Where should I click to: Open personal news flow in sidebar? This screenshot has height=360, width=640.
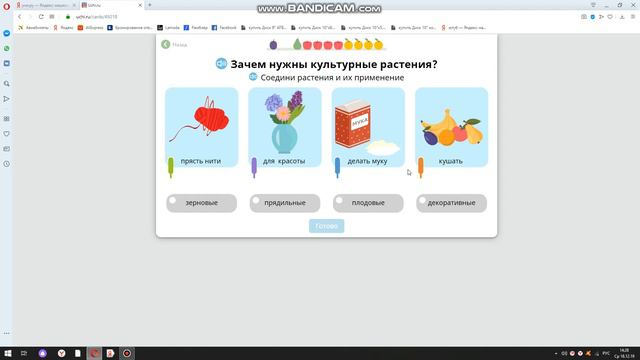[7, 99]
